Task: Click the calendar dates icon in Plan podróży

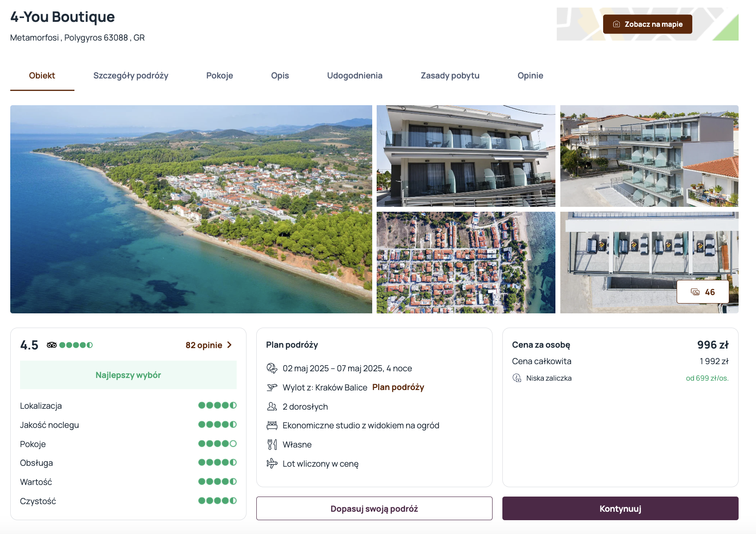Action: [x=272, y=368]
